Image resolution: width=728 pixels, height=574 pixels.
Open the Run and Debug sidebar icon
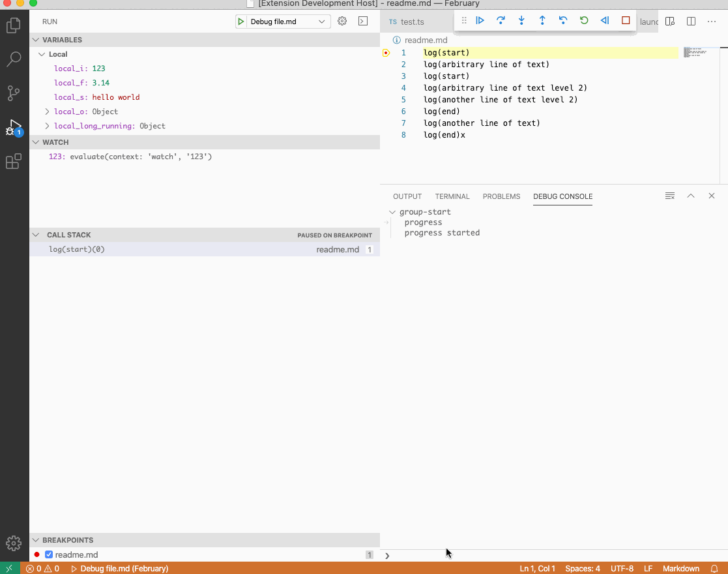click(14, 127)
